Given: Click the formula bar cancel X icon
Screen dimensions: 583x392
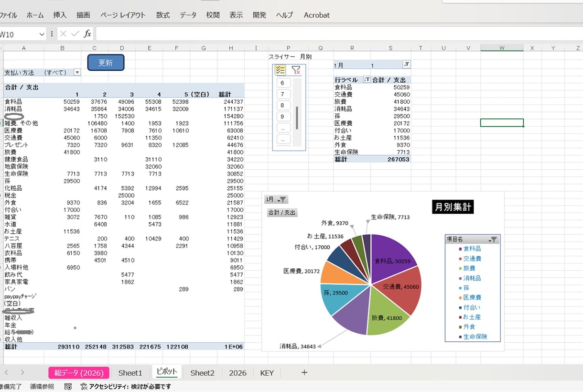Looking at the screenshot, I should point(63,34).
